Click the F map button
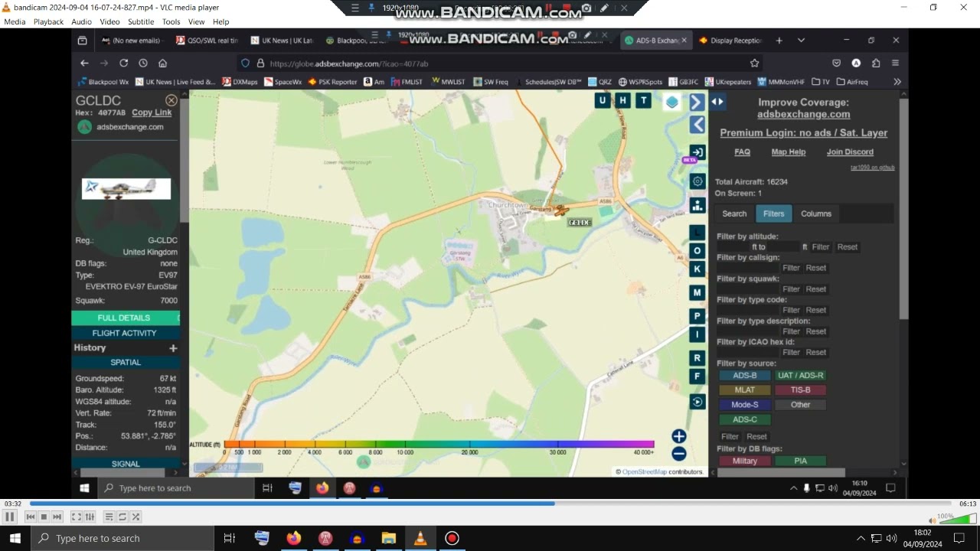This screenshot has height=551, width=980. click(697, 377)
